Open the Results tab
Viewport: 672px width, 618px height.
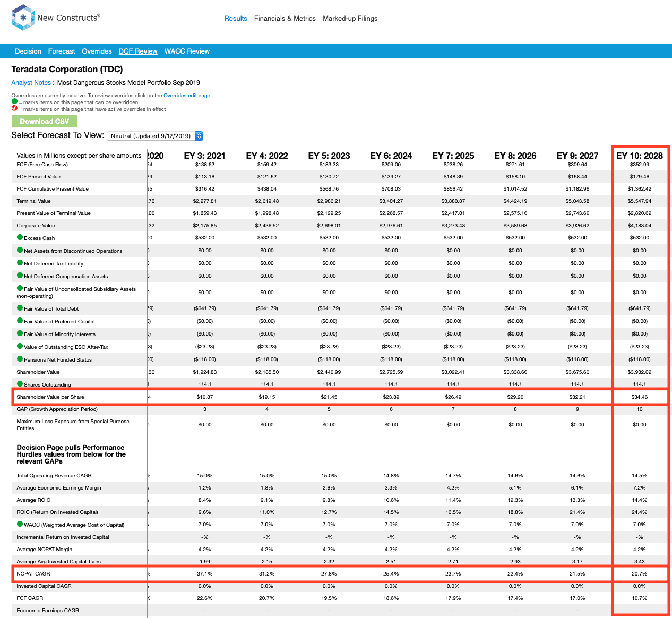point(236,19)
